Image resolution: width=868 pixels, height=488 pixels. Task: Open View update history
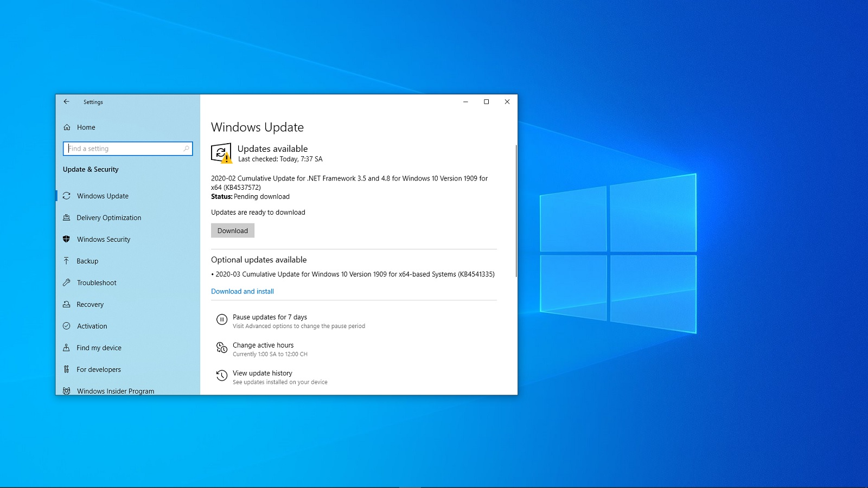pyautogui.click(x=263, y=373)
